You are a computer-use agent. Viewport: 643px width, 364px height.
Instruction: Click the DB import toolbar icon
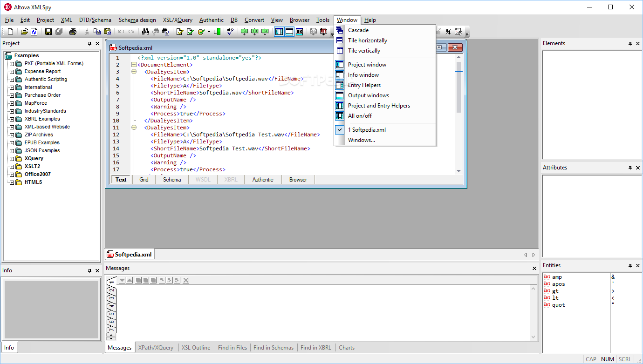[x=299, y=32]
